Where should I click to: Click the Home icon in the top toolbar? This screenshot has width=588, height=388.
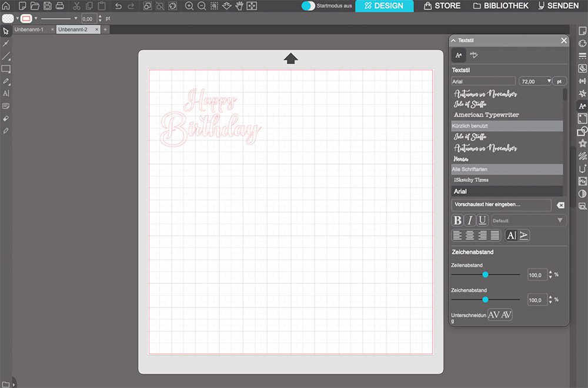point(6,5)
